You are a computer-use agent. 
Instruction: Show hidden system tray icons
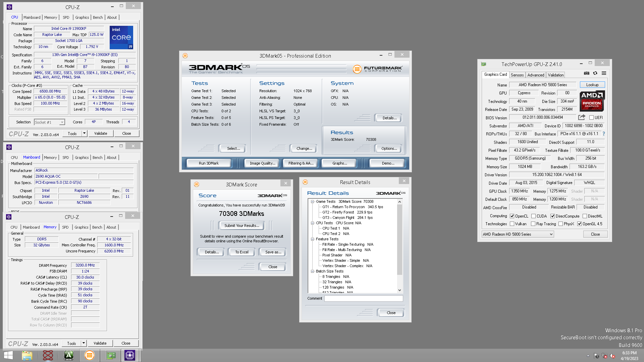[588, 356]
